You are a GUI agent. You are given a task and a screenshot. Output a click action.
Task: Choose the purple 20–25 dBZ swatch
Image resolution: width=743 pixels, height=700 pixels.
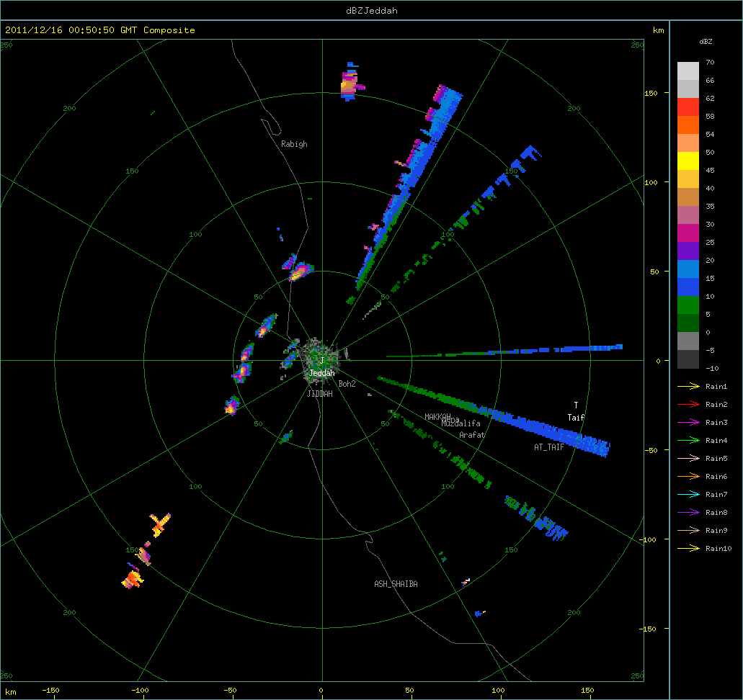(688, 251)
